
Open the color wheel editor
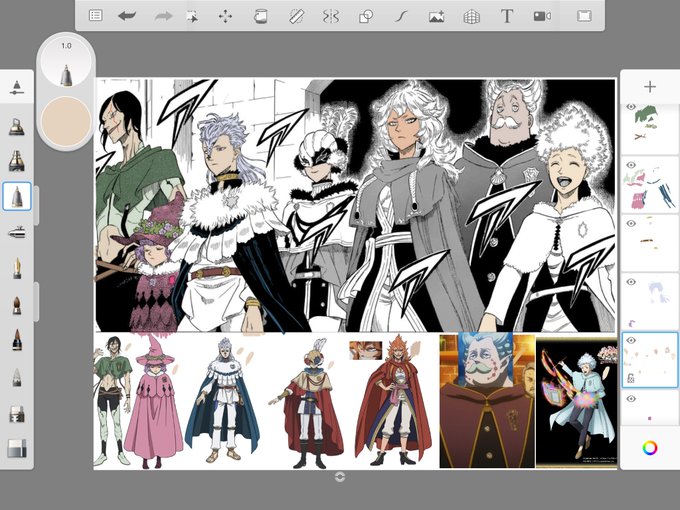point(650,448)
